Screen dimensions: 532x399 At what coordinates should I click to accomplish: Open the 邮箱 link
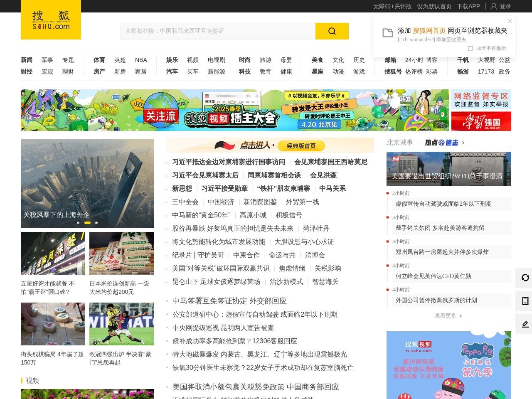(390, 60)
